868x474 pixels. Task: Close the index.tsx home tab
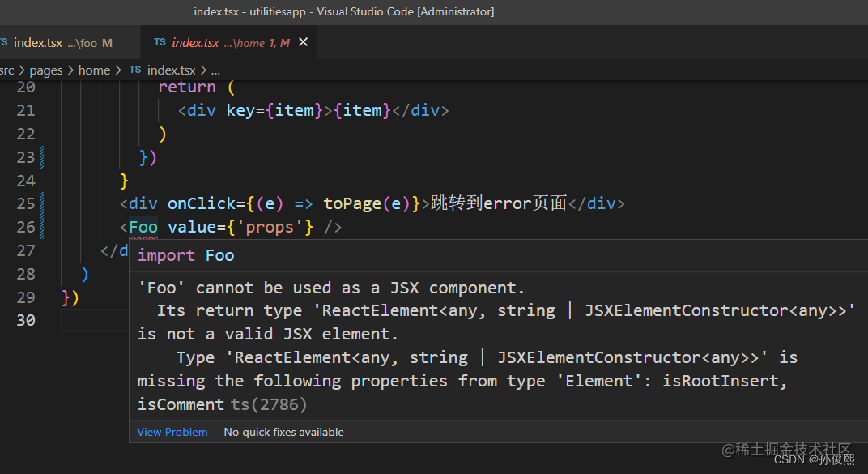304,42
